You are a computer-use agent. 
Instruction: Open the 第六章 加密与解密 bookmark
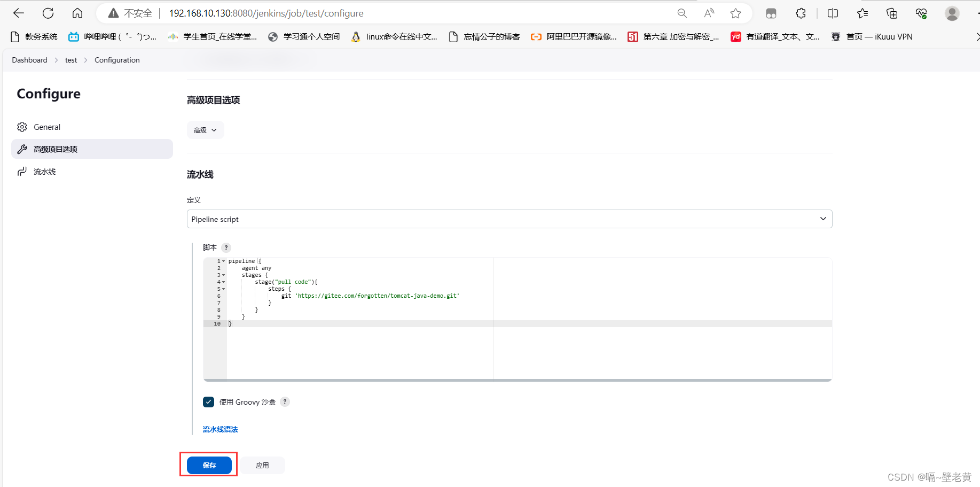pyautogui.click(x=673, y=36)
